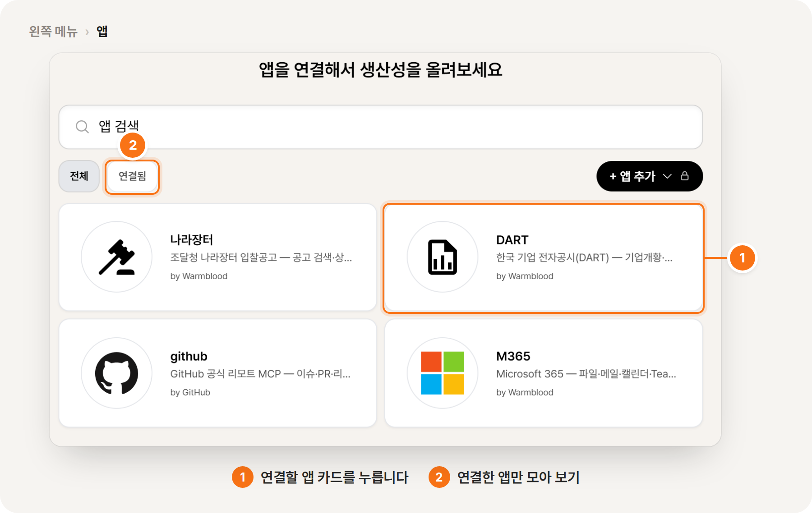
Task: Click the M365 Microsoft logo icon
Action: tap(443, 373)
